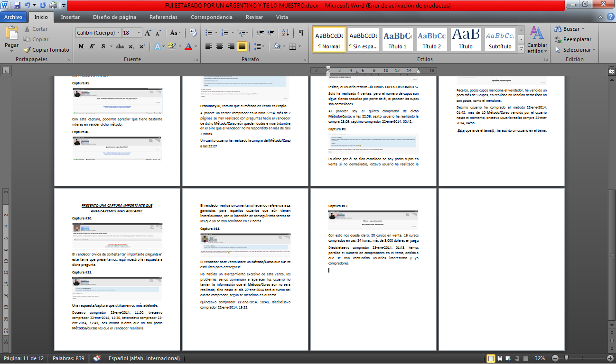The height and width of the screenshot is (364, 616).
Task: Shrink font size with the smaller A icon
Action: click(159, 33)
